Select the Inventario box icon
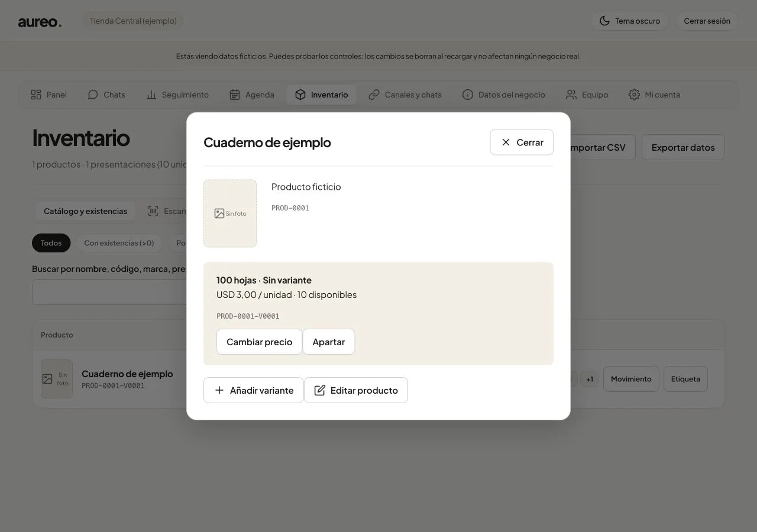 (x=300, y=95)
